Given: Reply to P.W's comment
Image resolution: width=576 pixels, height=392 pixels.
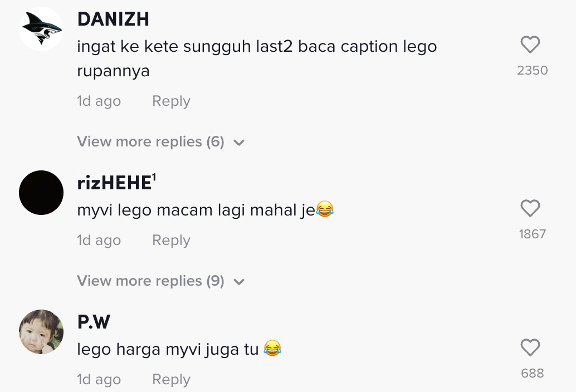Looking at the screenshot, I should [x=171, y=380].
